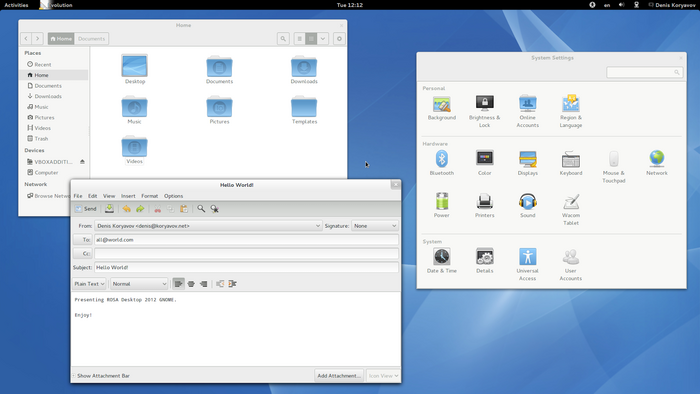
Task: Open the Options menu in the composer
Action: (173, 196)
